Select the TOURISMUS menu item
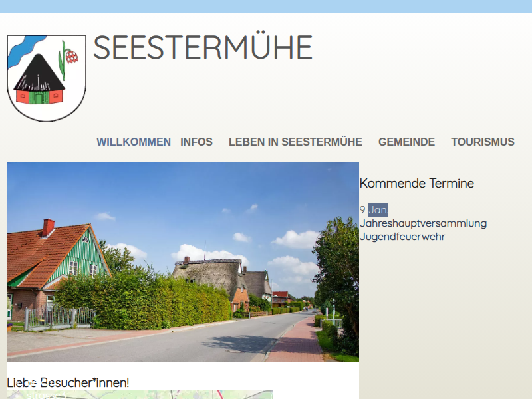 483,142
